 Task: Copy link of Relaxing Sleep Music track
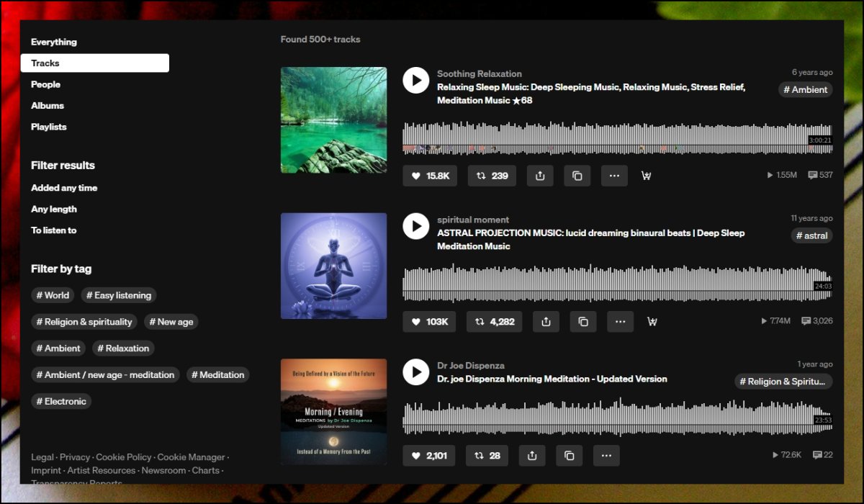[577, 176]
